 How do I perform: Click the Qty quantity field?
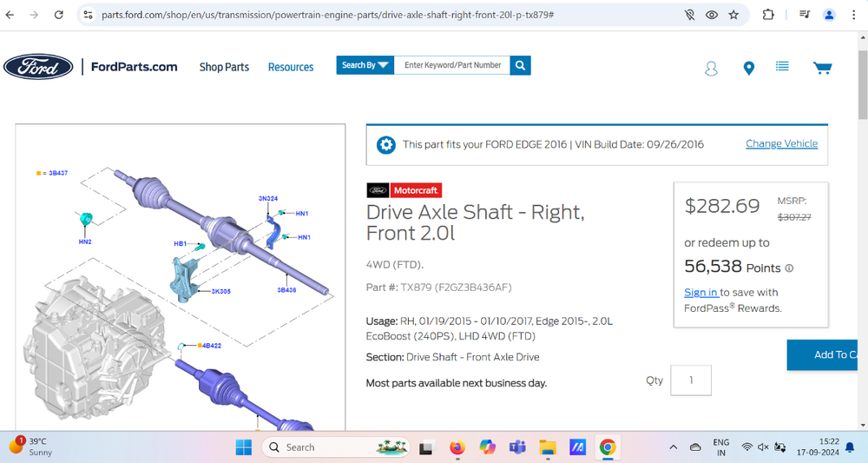[x=690, y=380]
